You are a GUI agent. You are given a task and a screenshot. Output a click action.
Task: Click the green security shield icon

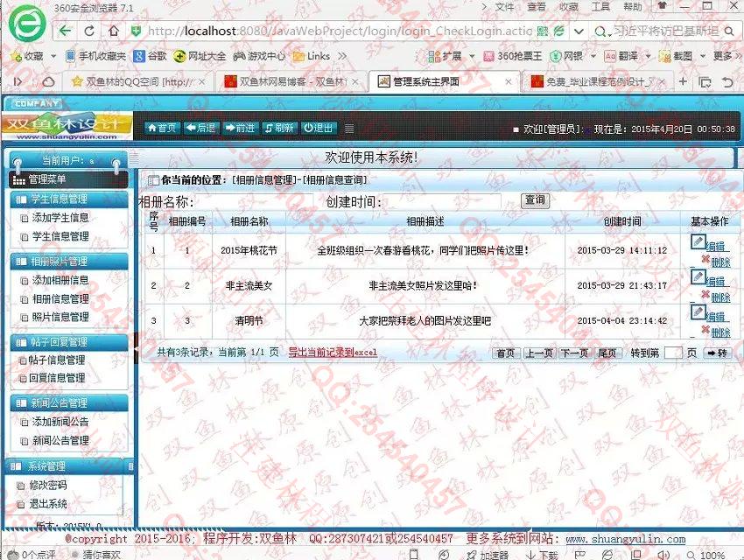tap(136, 31)
